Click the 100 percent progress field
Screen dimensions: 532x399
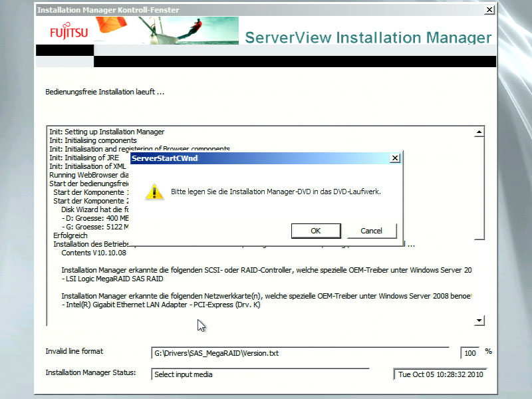[470, 353]
